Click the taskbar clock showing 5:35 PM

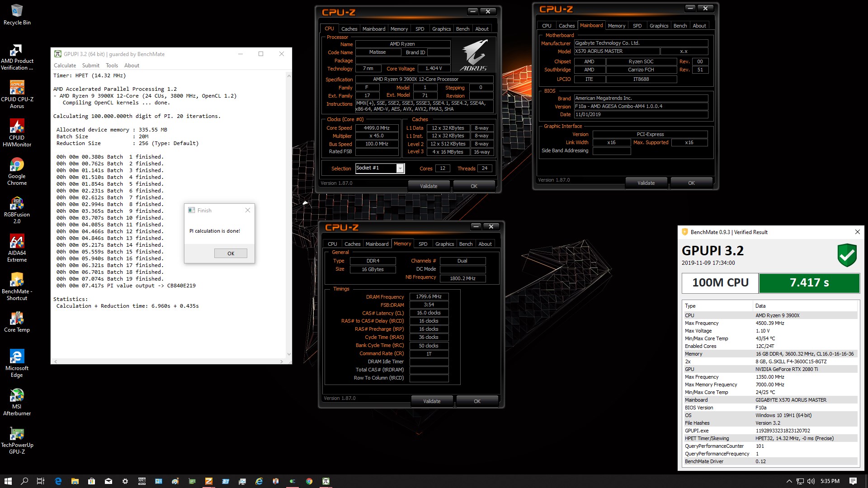click(x=830, y=481)
